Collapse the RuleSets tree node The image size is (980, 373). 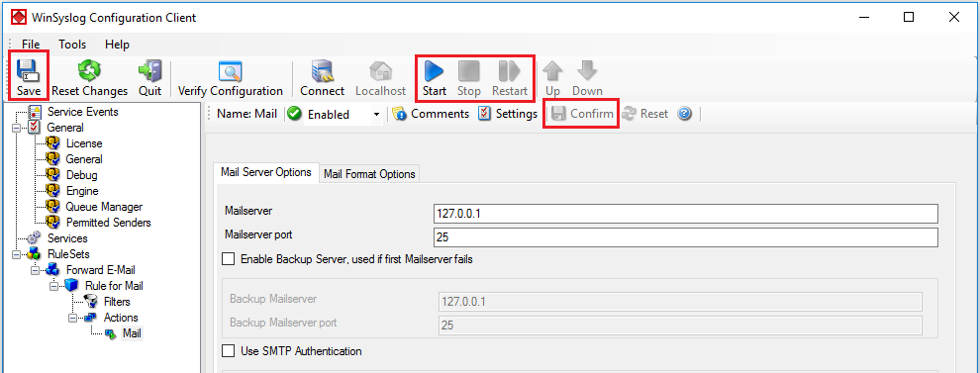[16, 254]
